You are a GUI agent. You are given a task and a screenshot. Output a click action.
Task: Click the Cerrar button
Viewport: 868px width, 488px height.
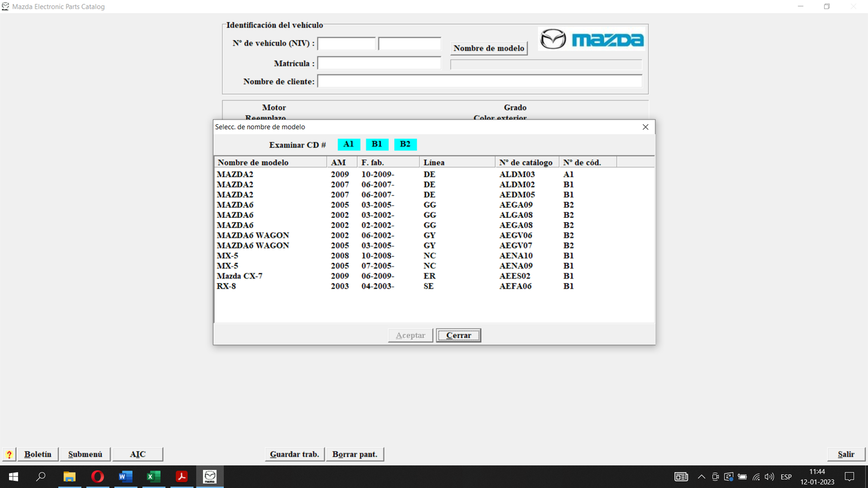458,336
